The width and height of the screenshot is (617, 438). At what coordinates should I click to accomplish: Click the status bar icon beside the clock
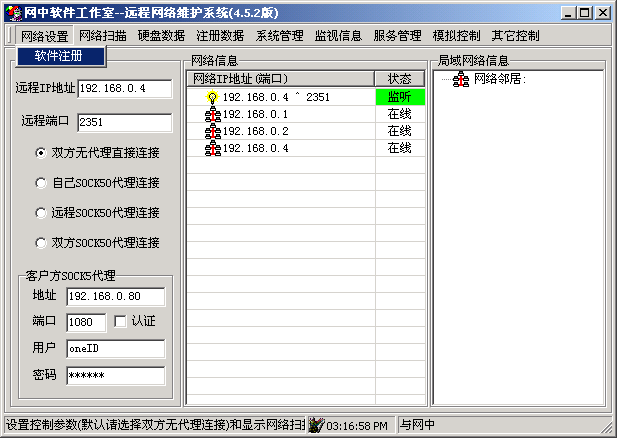point(316,425)
